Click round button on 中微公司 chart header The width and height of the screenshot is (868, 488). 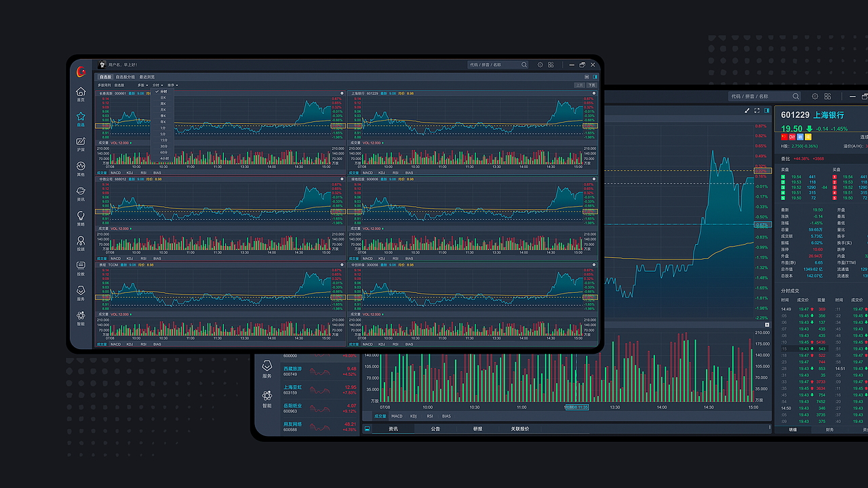point(342,180)
